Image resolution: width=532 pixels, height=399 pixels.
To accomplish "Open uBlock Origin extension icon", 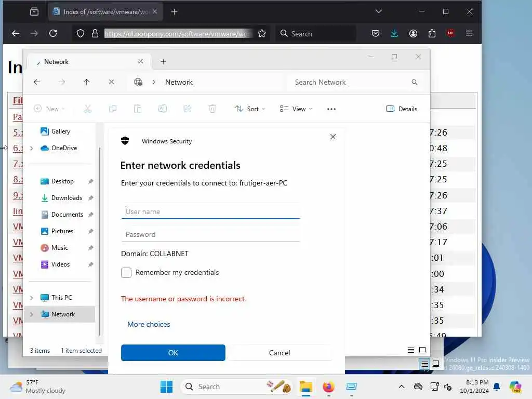I will tap(450, 33).
